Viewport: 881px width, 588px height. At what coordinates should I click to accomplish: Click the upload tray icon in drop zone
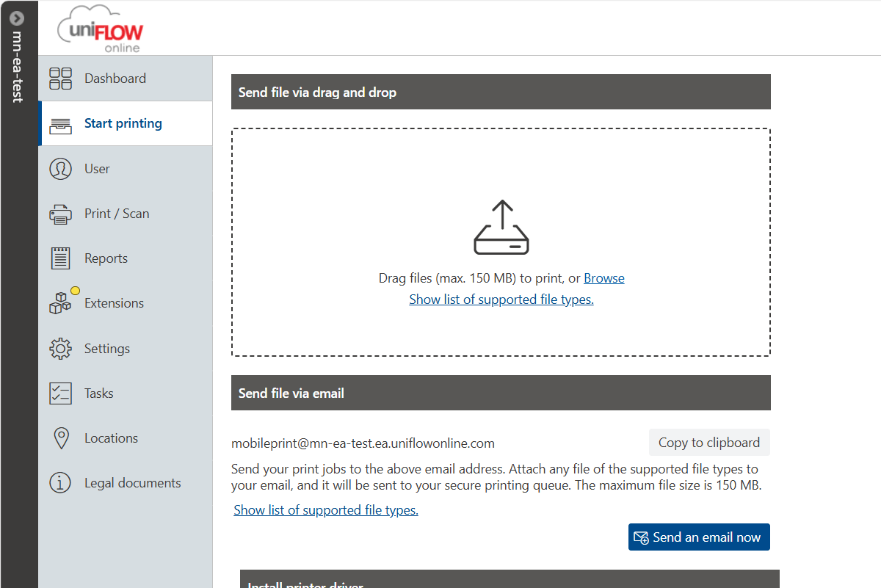coord(501,228)
